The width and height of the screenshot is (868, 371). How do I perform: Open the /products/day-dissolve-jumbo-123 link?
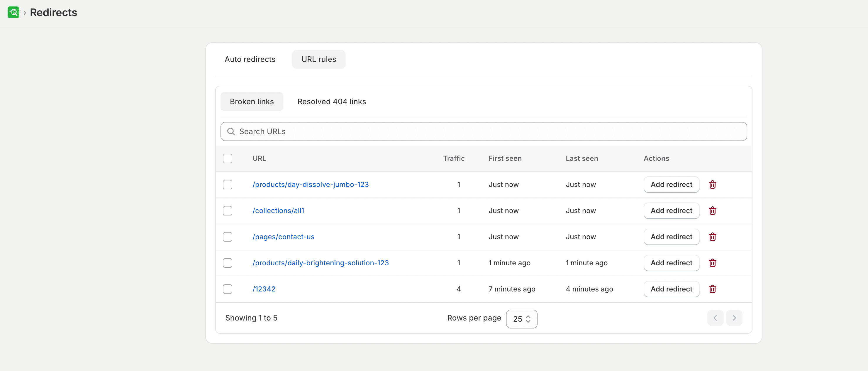coord(311,185)
